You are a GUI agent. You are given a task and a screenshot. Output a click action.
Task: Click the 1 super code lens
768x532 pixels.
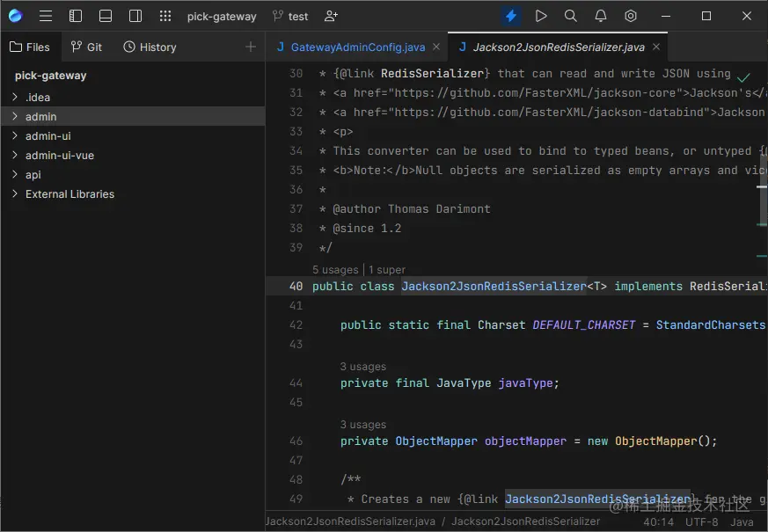click(x=387, y=270)
